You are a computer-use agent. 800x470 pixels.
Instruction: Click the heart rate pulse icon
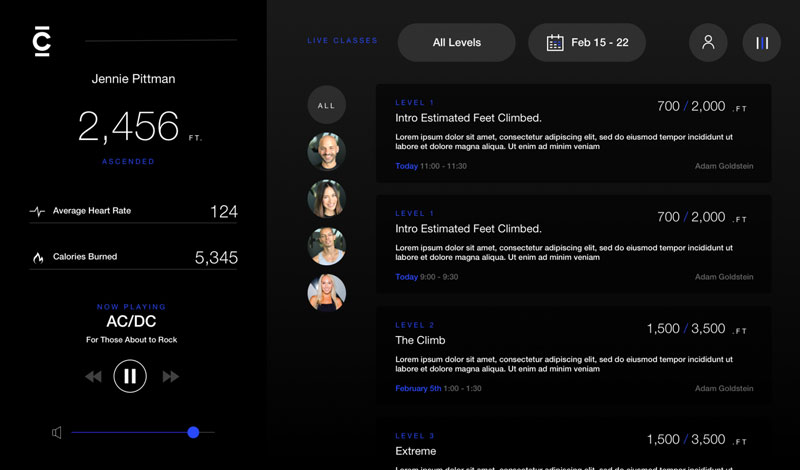pos(38,212)
